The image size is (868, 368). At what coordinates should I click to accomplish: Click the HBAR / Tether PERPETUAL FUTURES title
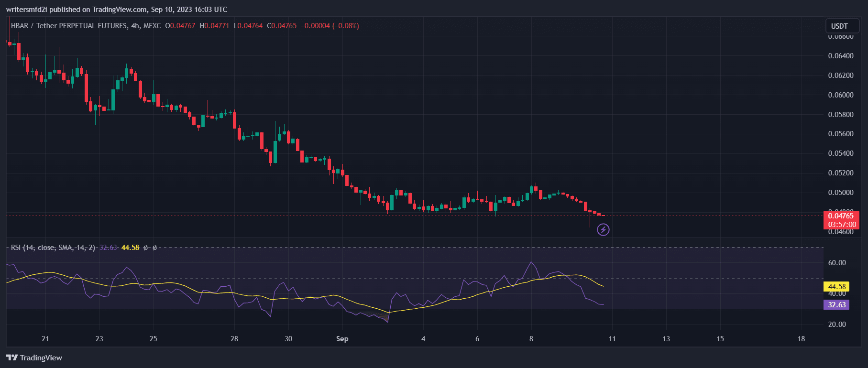69,26
